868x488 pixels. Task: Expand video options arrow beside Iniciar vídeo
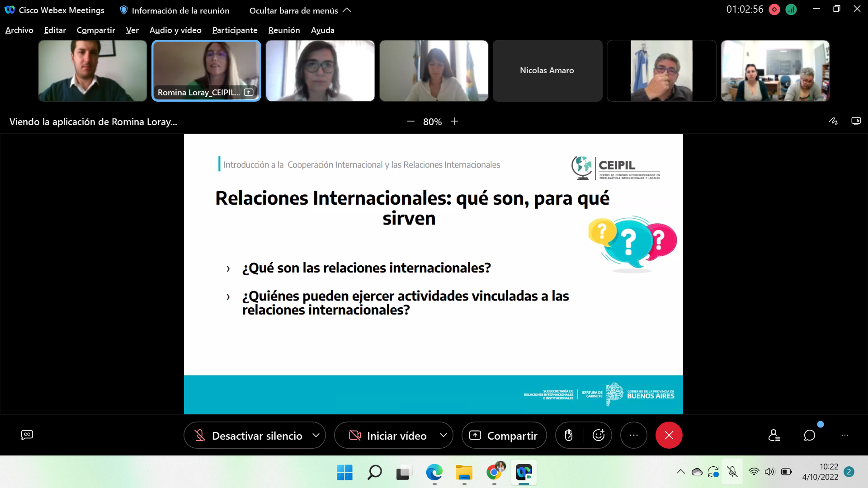(x=443, y=435)
